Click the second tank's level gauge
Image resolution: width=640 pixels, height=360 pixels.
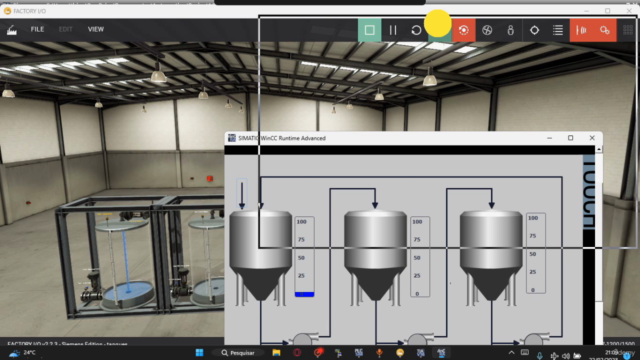click(420, 256)
